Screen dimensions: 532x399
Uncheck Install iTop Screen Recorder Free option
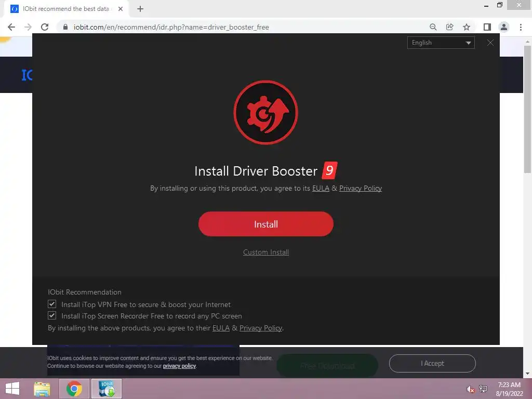click(52, 315)
